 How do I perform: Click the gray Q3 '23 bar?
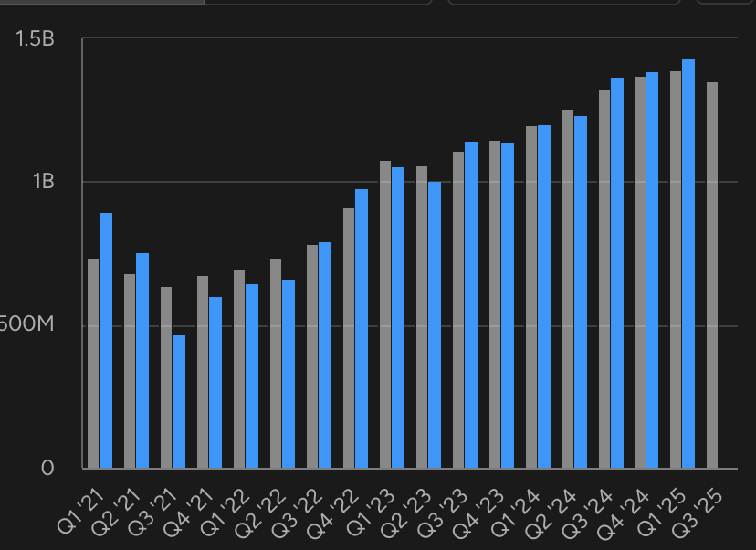(x=458, y=310)
